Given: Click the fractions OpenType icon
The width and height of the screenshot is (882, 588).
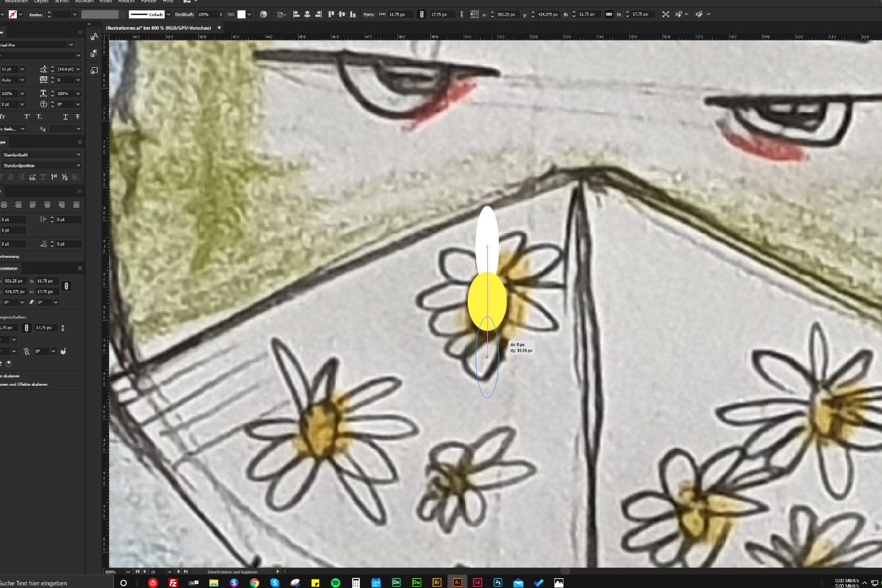Looking at the screenshot, I should [x=65, y=177].
